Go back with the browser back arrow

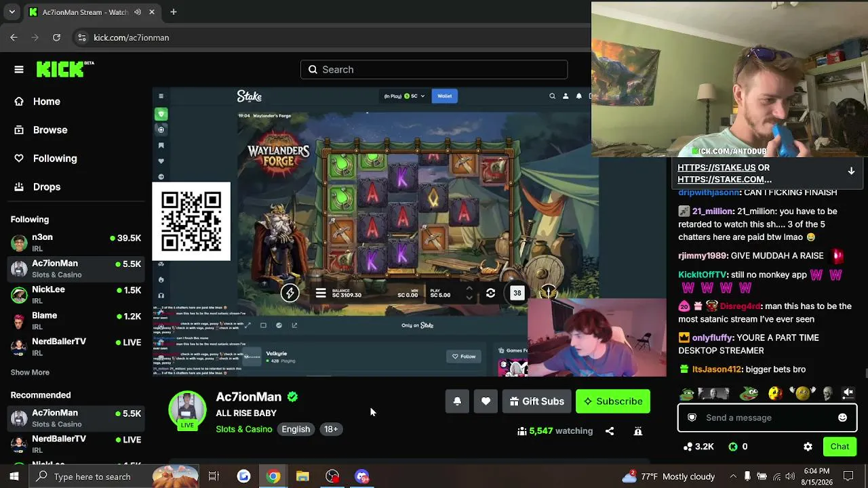14,38
